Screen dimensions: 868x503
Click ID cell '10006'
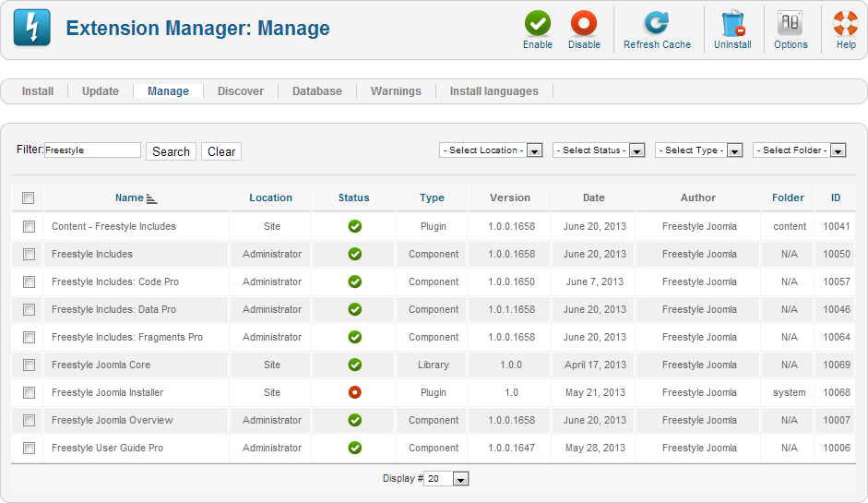point(837,448)
